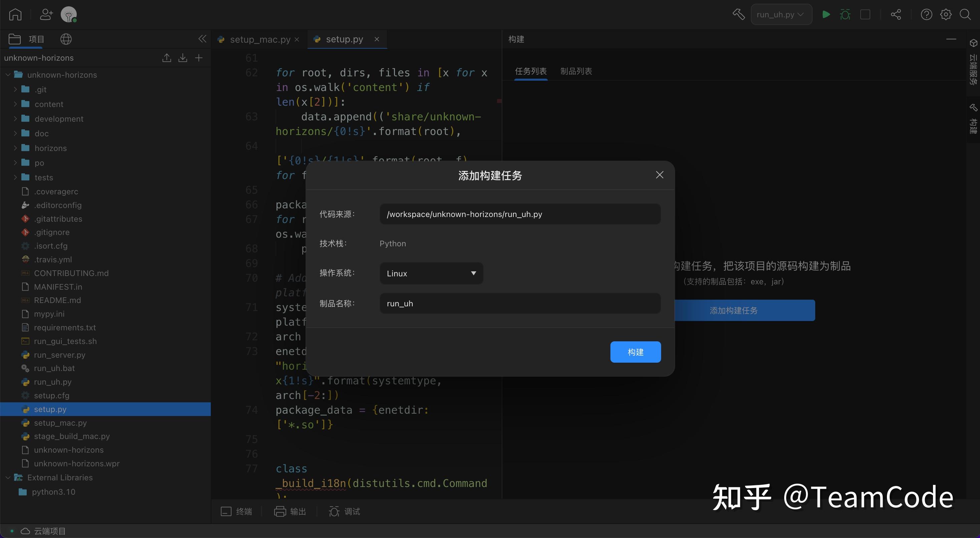
Task: Open sharing options via the share icon
Action: click(896, 14)
